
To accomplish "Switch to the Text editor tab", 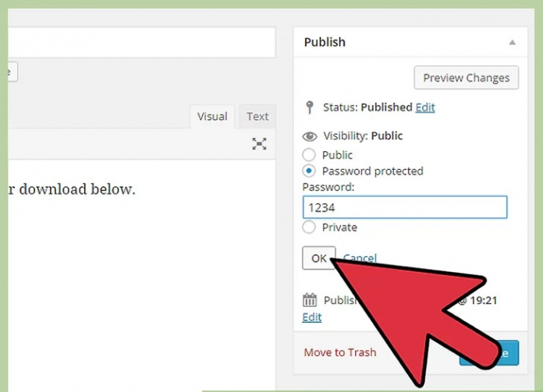I will click(x=257, y=116).
